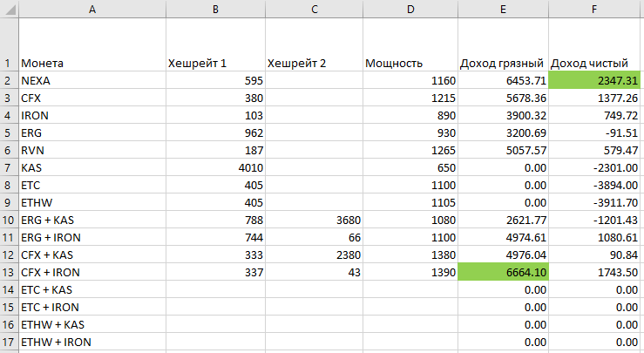The width and height of the screenshot is (644, 353).
Task: Select the KAS cell in row 7
Action: click(92, 167)
